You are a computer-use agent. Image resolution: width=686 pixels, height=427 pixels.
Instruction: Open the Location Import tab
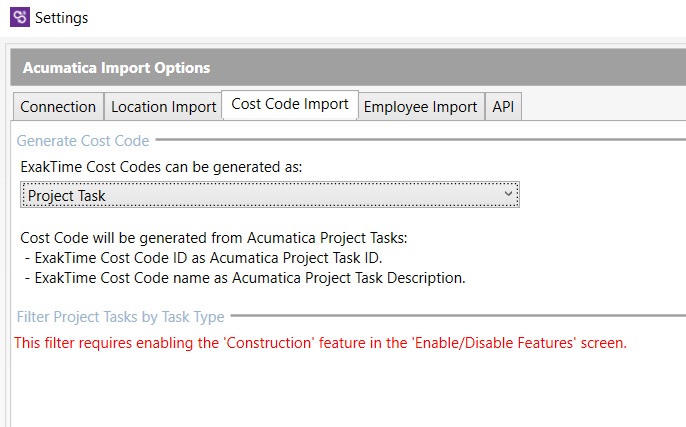163,107
